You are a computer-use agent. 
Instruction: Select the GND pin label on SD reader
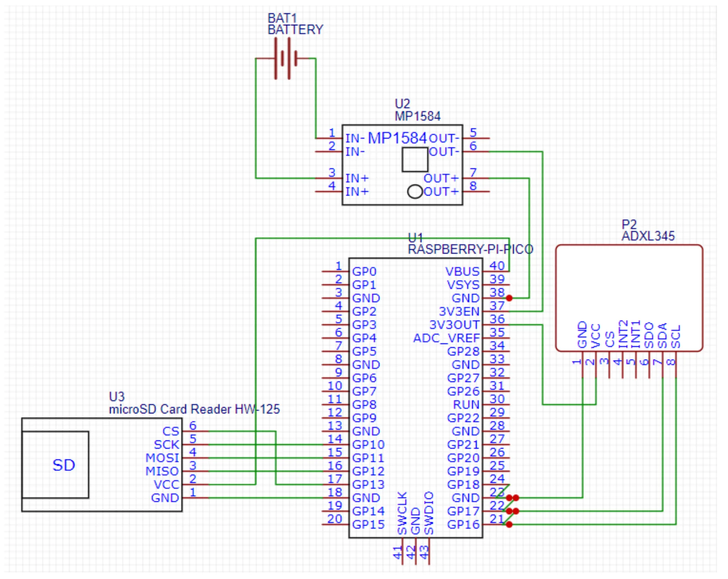point(165,498)
